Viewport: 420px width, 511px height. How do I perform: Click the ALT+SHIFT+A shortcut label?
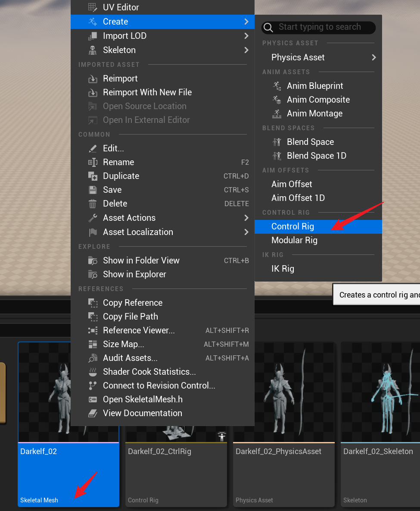pyautogui.click(x=227, y=358)
